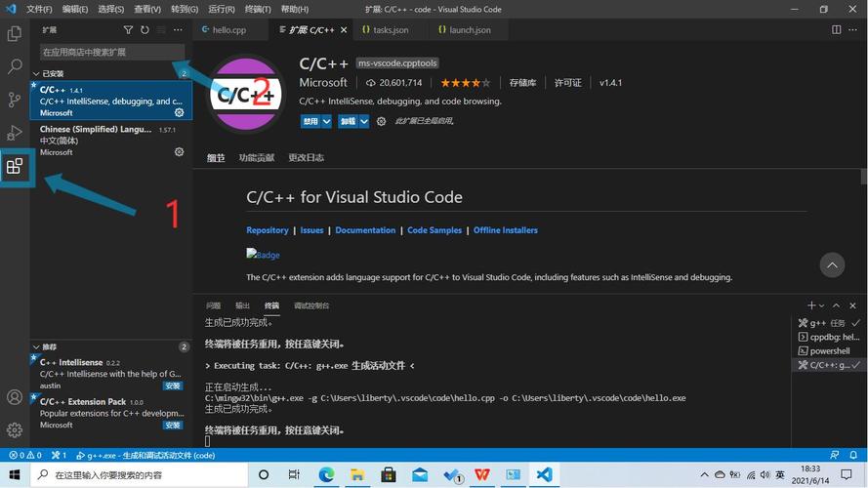Open the Edit menu

click(75, 10)
